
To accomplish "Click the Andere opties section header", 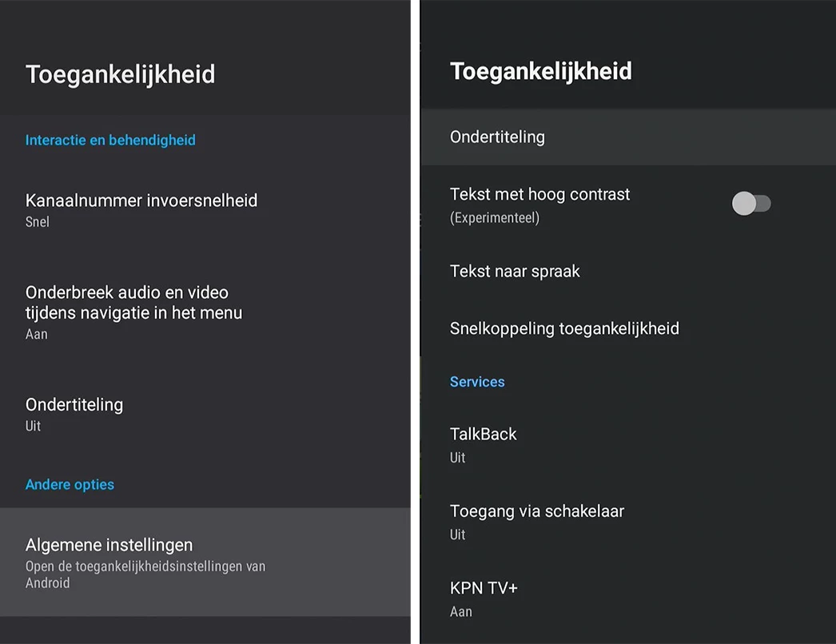I will (x=70, y=485).
